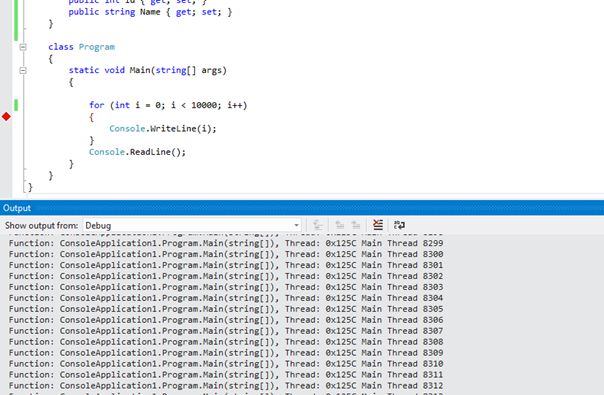Open the Show output from dropdown
Image resolution: width=604 pixels, height=395 pixels.
coord(192,225)
